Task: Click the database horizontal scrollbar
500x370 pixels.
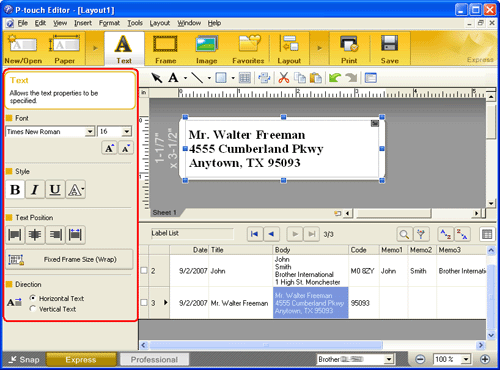Action: [x=266, y=345]
